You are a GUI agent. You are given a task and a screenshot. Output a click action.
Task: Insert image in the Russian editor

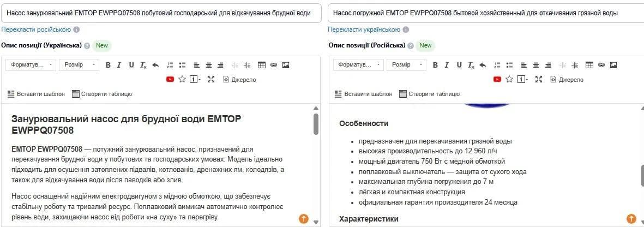tap(613, 65)
